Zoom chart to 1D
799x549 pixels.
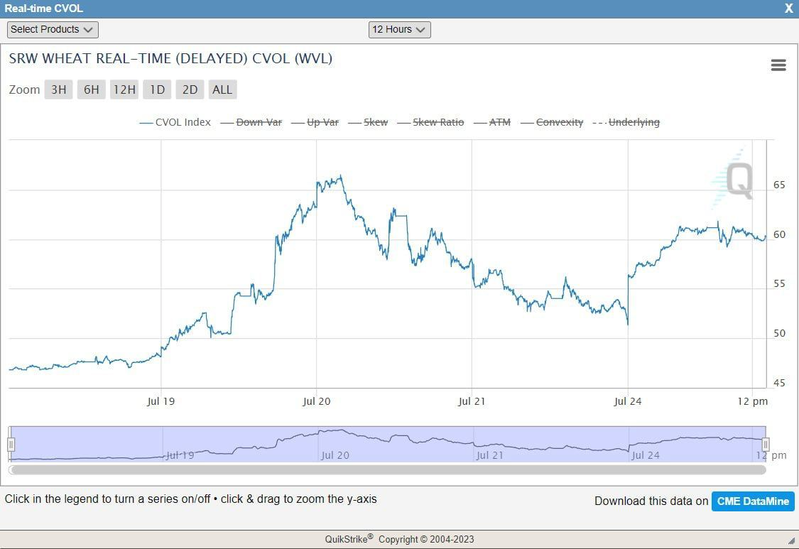pyautogui.click(x=157, y=90)
